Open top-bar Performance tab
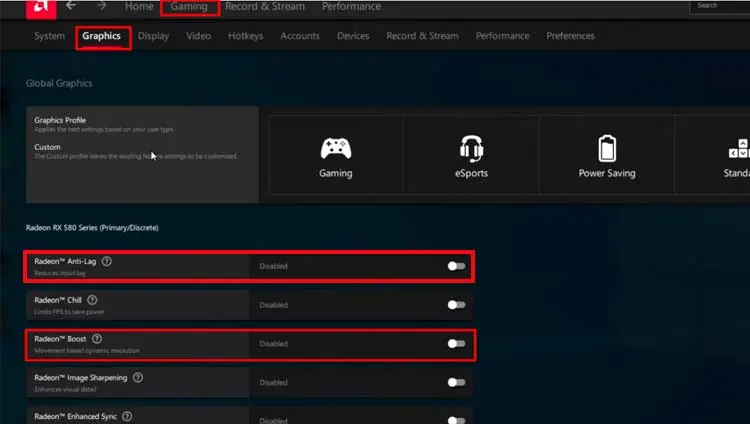 pyautogui.click(x=352, y=6)
